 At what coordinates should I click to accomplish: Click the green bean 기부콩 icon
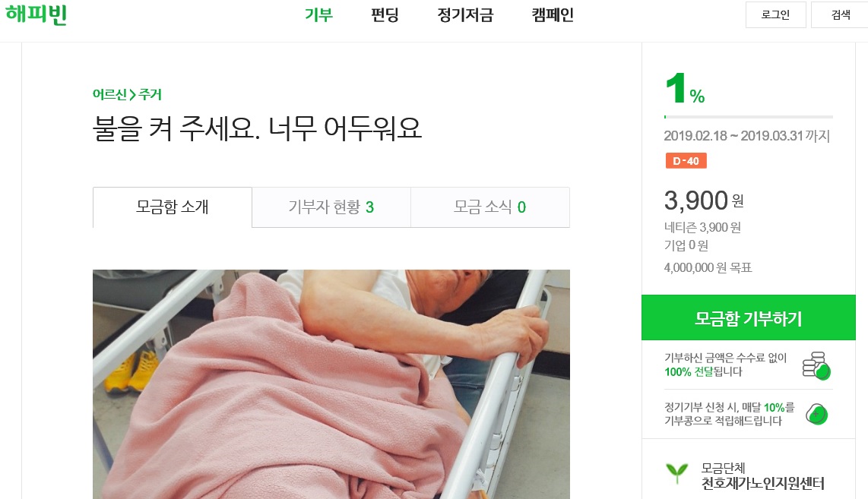816,414
